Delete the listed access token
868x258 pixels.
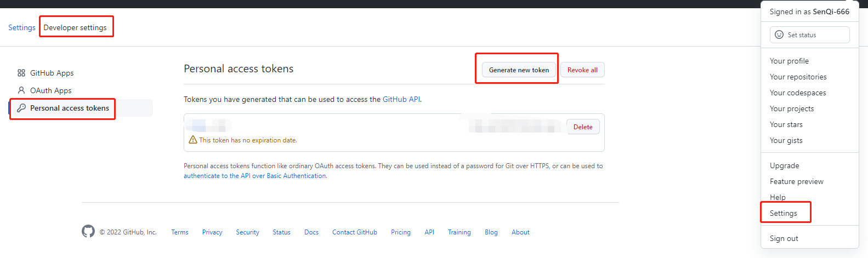point(583,127)
